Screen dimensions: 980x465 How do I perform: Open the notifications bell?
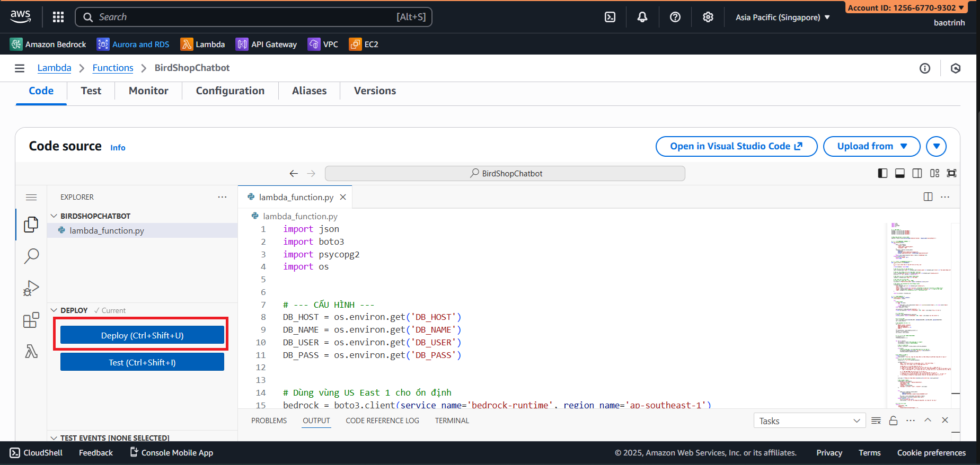(642, 17)
